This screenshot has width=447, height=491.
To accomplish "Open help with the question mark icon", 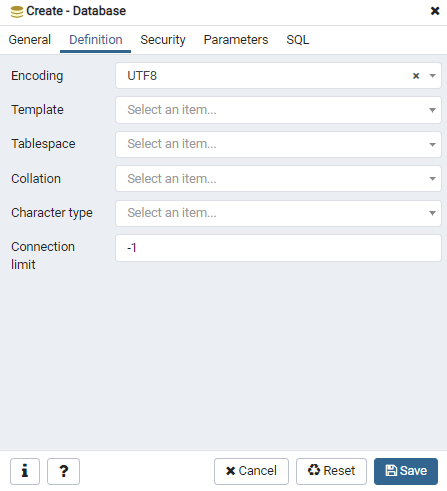I will tap(63, 471).
